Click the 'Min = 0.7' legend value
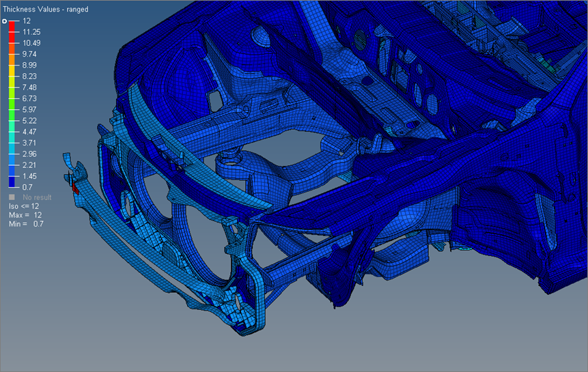The image size is (588, 372). point(25,224)
